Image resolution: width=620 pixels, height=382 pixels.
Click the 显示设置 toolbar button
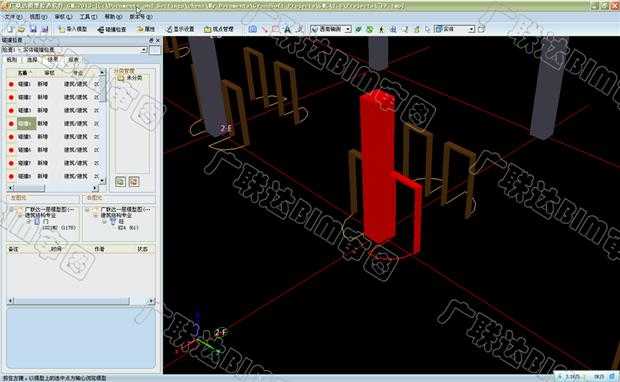coord(180,29)
